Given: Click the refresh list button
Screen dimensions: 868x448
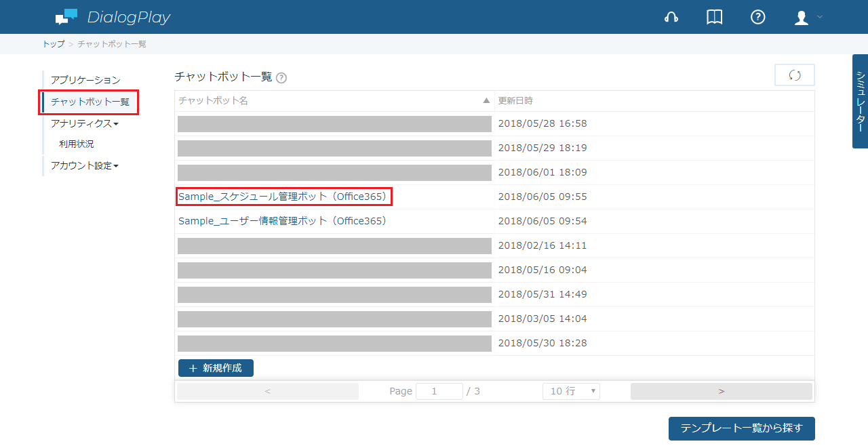Looking at the screenshot, I should pyautogui.click(x=795, y=75).
